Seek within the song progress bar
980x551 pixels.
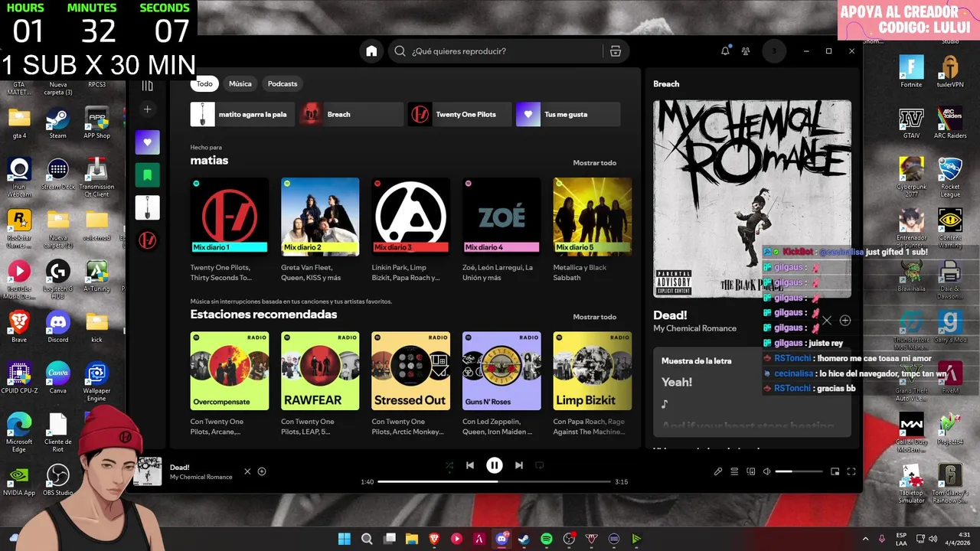pos(495,482)
